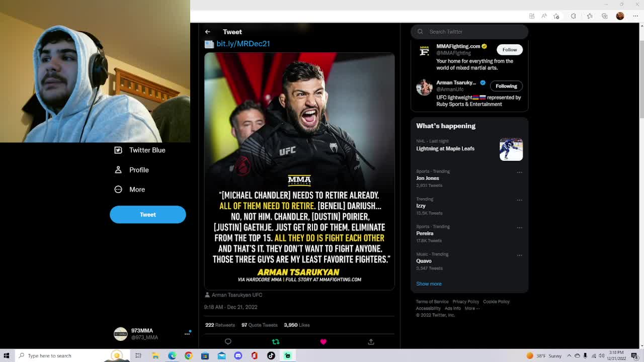Open Lightning at Maple Leafs trend

click(445, 149)
